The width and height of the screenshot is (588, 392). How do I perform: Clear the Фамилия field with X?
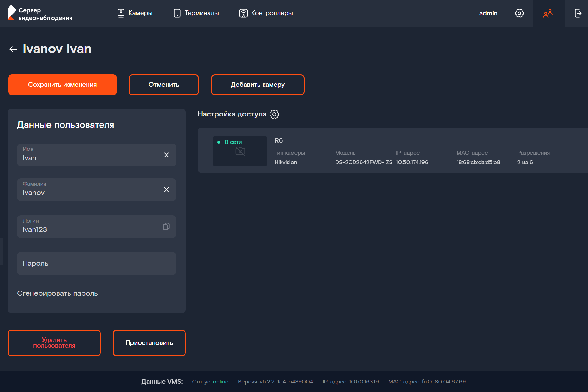(167, 190)
